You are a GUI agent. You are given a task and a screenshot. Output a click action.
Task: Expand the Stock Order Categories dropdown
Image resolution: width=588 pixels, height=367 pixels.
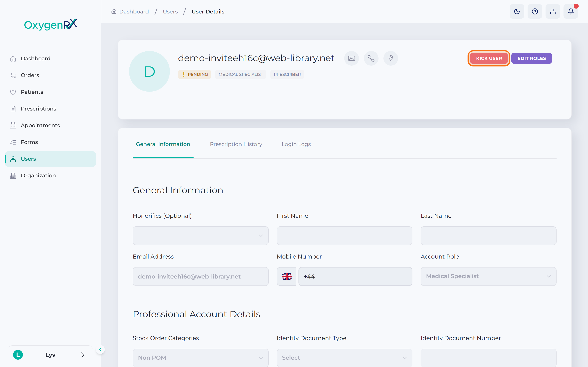click(x=200, y=358)
